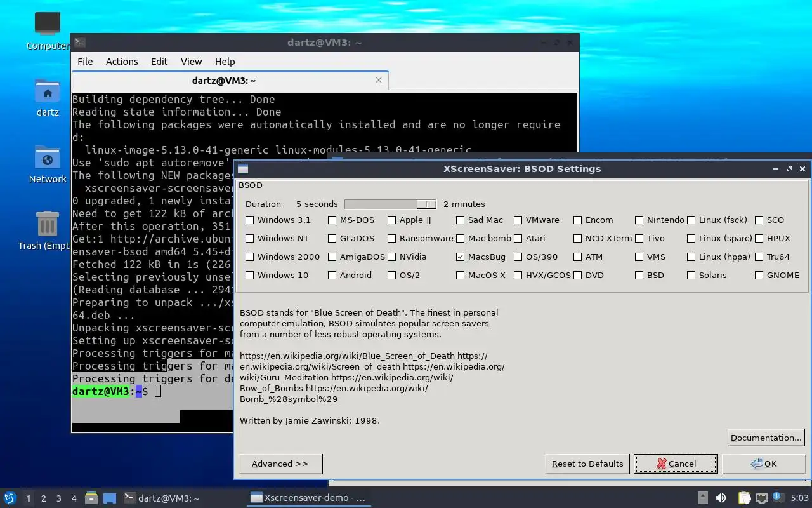Enable the GNOME checkbox

[759, 276]
